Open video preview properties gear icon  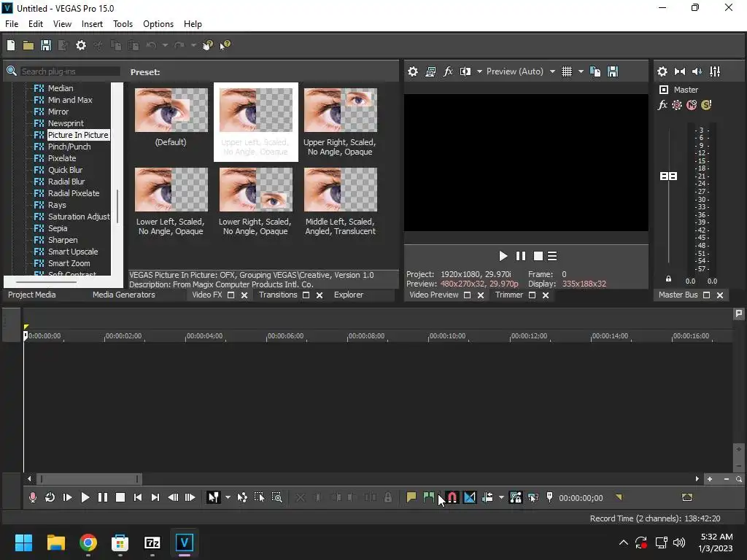tap(413, 71)
